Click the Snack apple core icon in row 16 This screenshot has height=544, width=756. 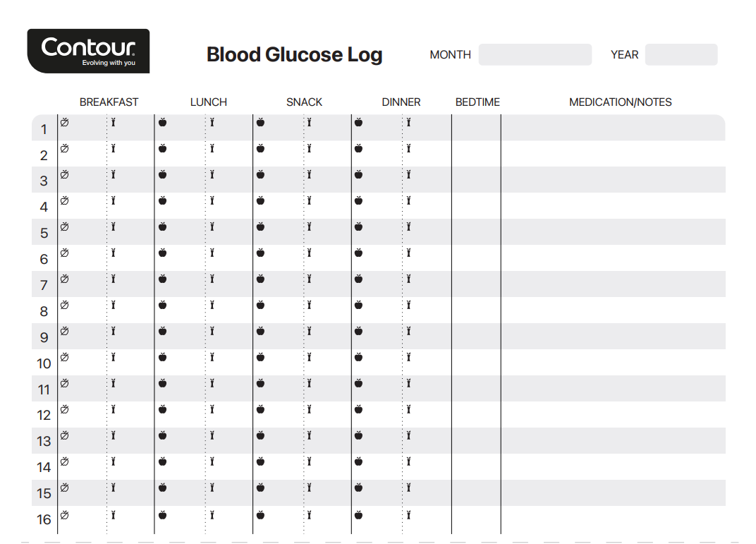[309, 514]
